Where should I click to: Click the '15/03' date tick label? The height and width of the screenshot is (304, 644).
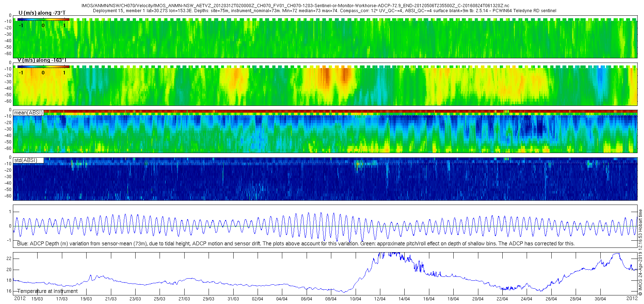pyautogui.click(x=37, y=299)
